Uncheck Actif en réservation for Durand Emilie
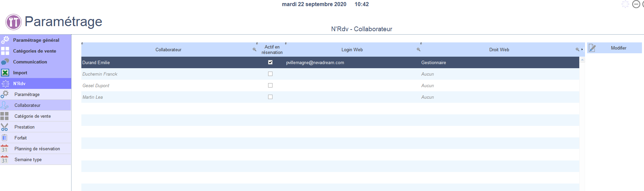644x191 pixels. pos(270,62)
